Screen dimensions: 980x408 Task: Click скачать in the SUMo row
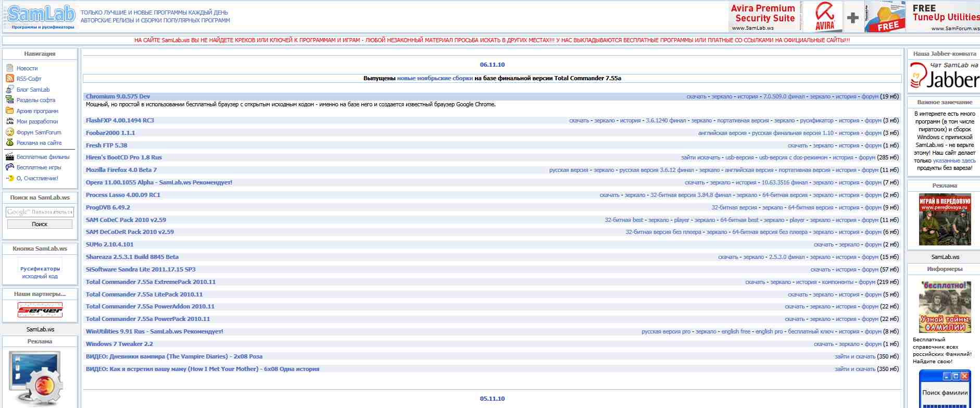[824, 244]
